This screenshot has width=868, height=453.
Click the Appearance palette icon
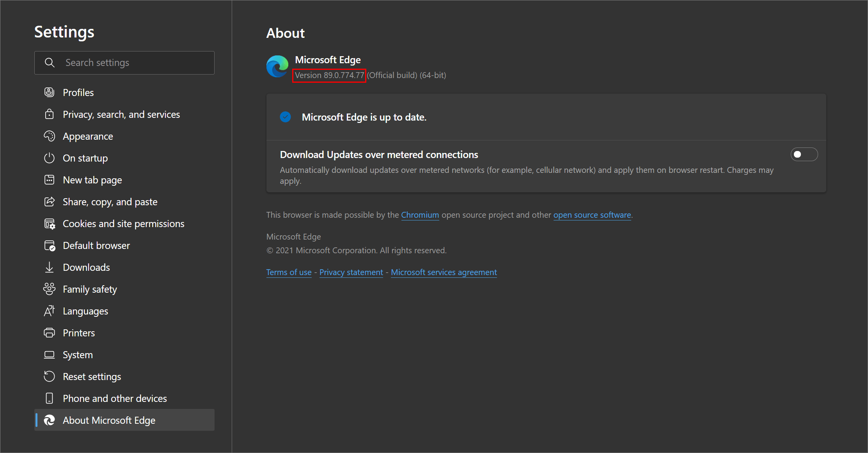click(x=49, y=136)
